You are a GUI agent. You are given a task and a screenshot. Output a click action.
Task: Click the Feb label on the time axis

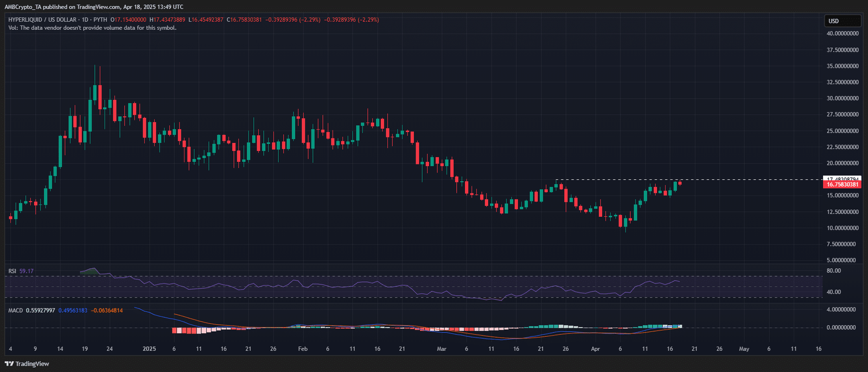point(303,349)
